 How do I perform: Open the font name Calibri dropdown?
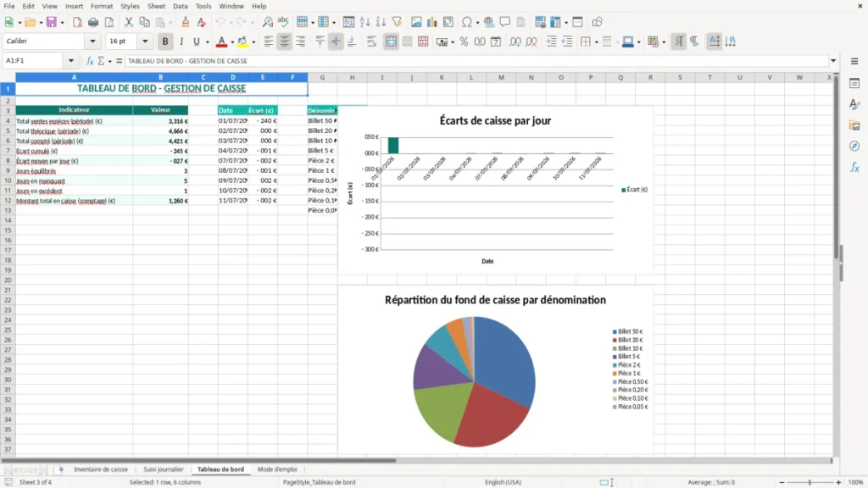(92, 41)
